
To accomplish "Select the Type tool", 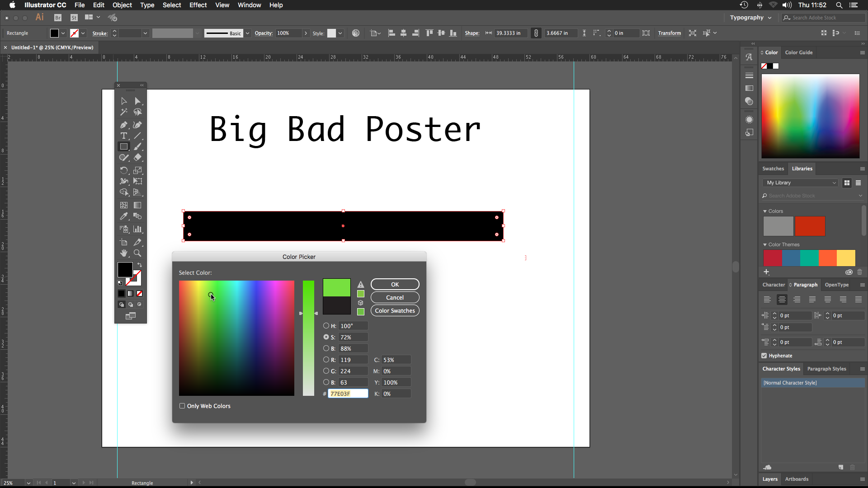I will (x=123, y=136).
